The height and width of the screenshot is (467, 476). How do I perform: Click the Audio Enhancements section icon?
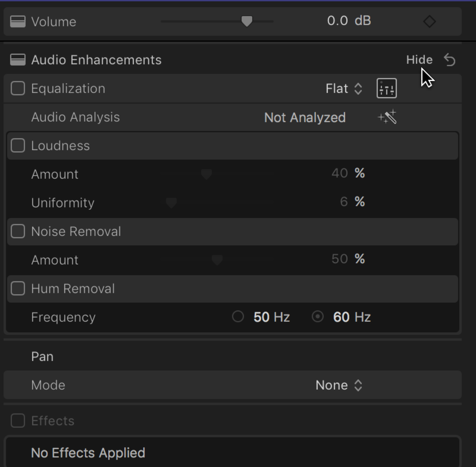point(18,60)
